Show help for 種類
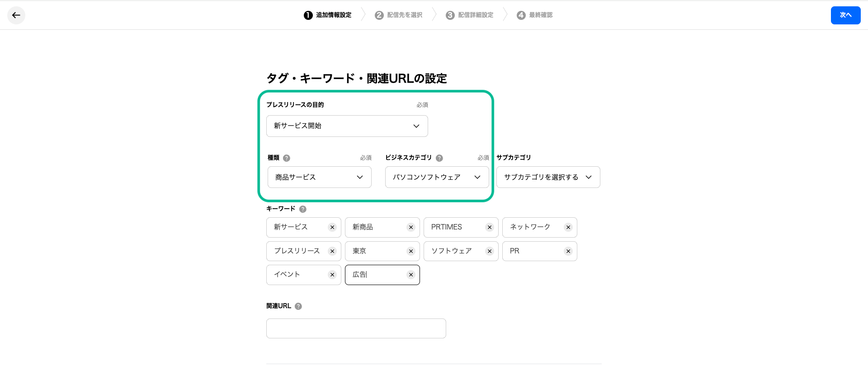Screen dimensions: 868x384 pyautogui.click(x=287, y=158)
